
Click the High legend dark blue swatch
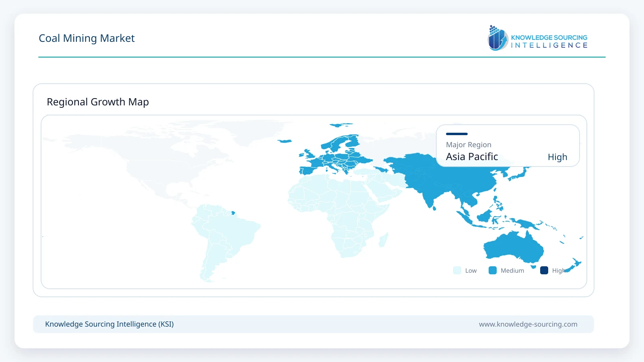[544, 270]
